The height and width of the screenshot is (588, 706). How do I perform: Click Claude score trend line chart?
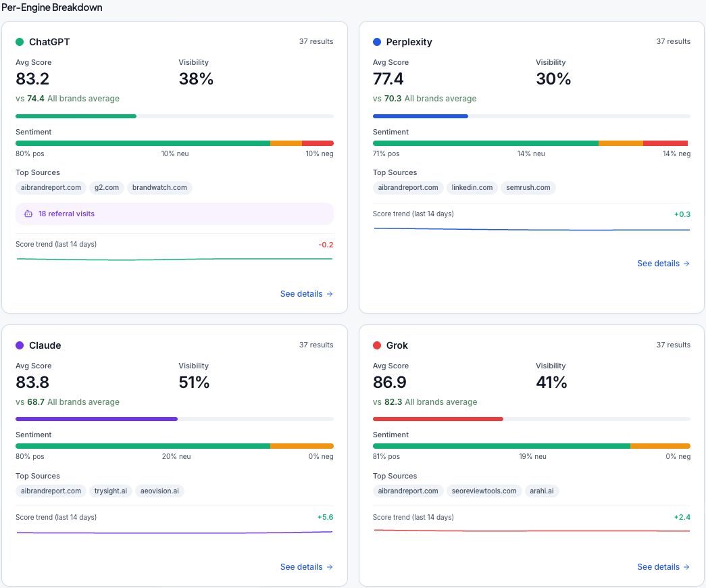(175, 532)
